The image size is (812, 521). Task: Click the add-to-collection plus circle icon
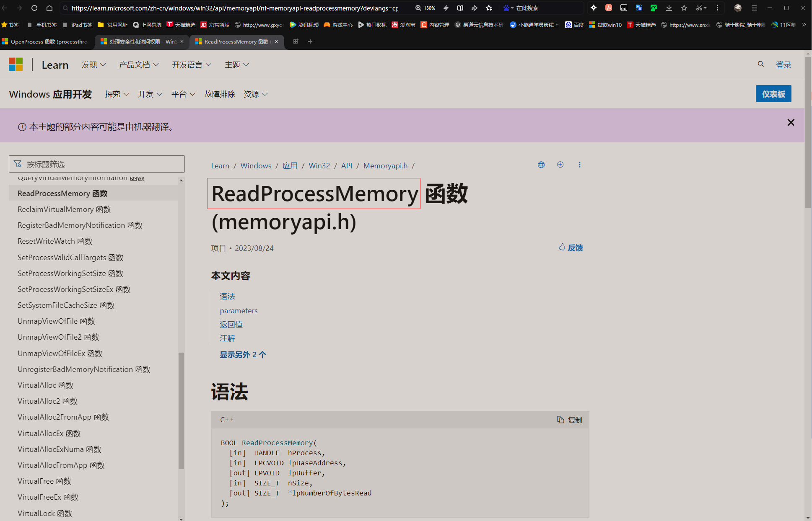coord(560,165)
